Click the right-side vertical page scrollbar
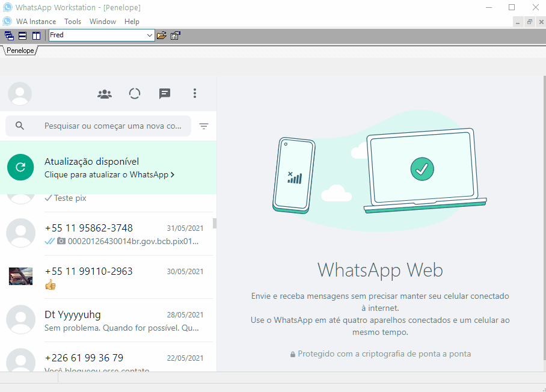 point(544,218)
